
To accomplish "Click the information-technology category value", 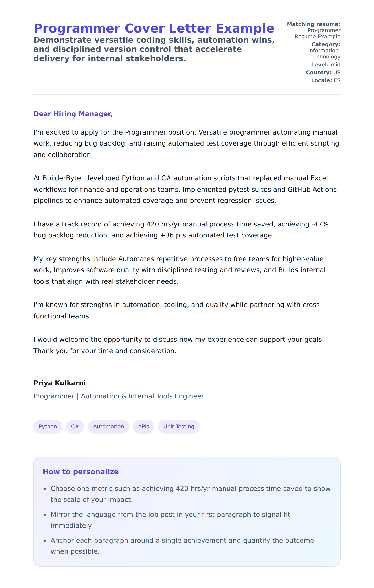I will click(324, 54).
